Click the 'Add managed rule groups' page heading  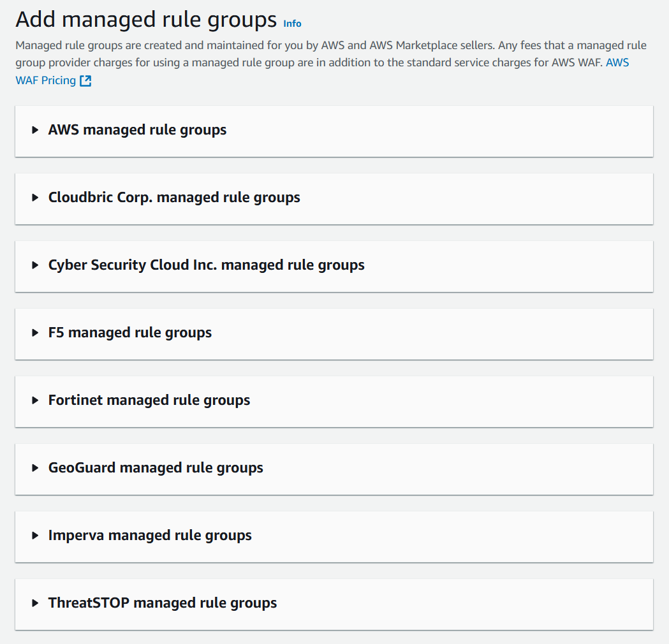coord(146,20)
